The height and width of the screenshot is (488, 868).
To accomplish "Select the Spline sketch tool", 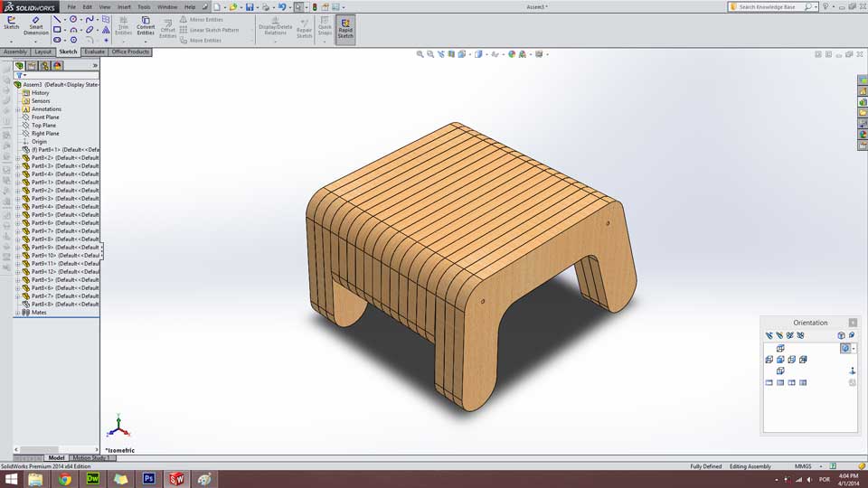I will [90, 19].
